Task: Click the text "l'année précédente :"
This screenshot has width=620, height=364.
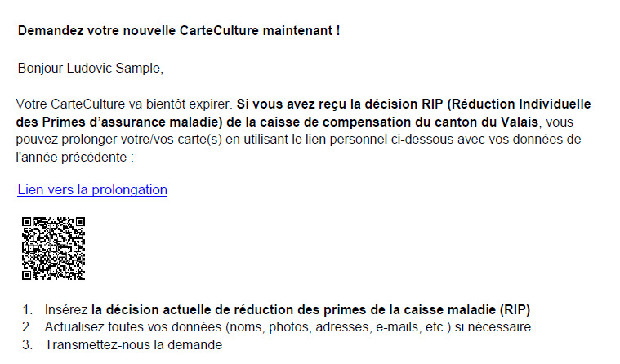Action: pyautogui.click(x=74, y=156)
